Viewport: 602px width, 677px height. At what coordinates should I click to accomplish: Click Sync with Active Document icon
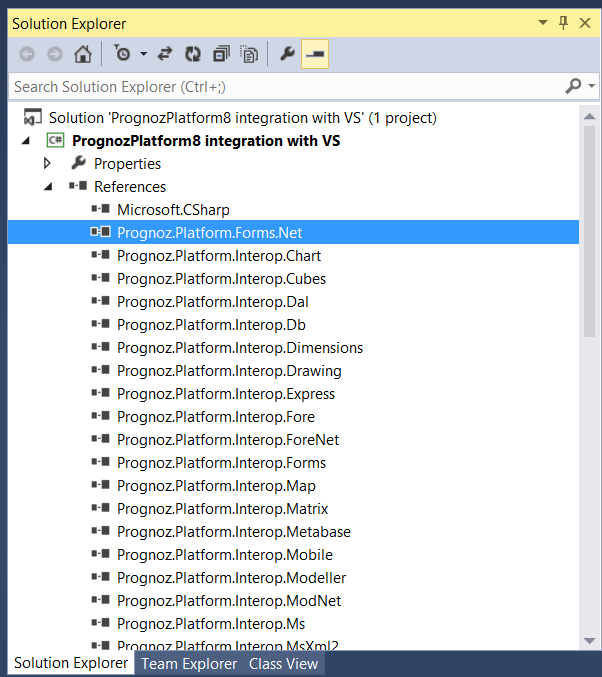165,54
